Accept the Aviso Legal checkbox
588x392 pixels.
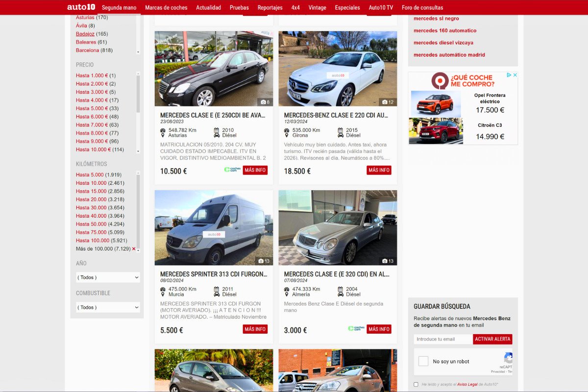click(x=416, y=385)
